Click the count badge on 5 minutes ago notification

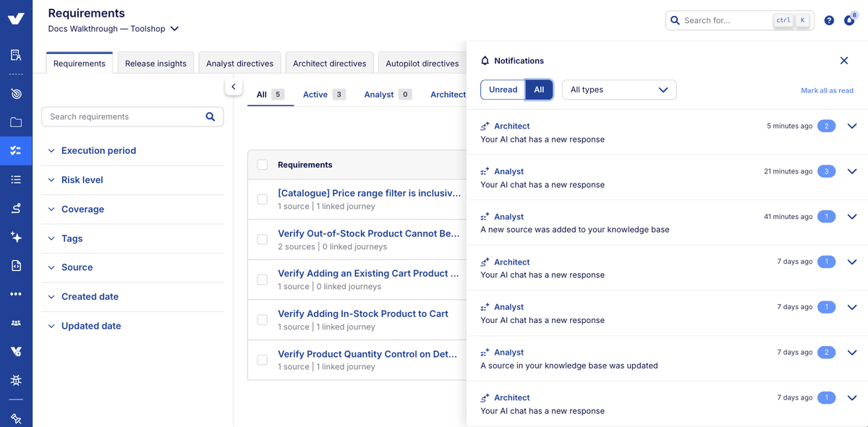(827, 126)
